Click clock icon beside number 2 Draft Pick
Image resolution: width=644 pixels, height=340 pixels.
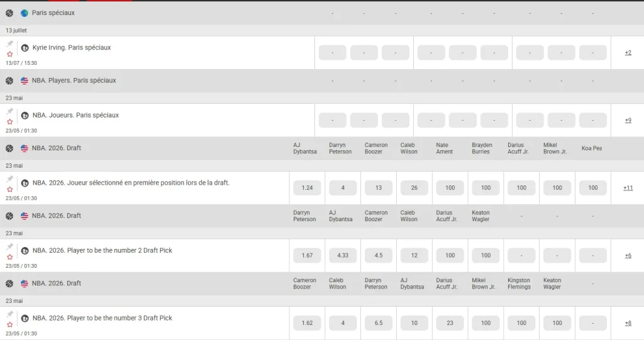click(x=25, y=251)
